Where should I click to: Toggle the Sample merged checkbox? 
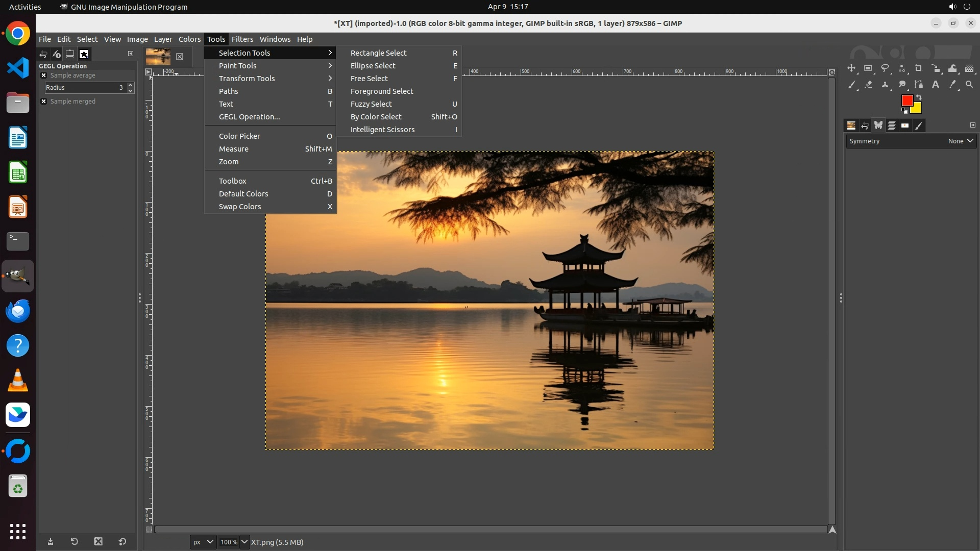pyautogui.click(x=44, y=102)
